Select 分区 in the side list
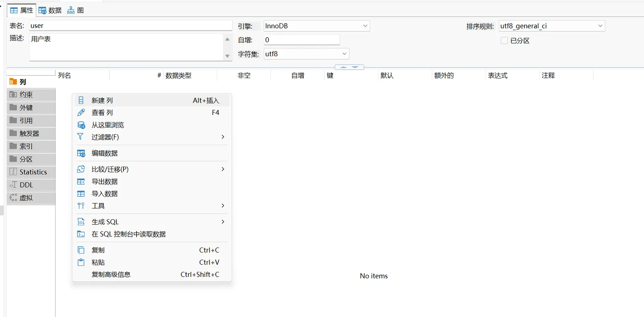 click(x=31, y=159)
